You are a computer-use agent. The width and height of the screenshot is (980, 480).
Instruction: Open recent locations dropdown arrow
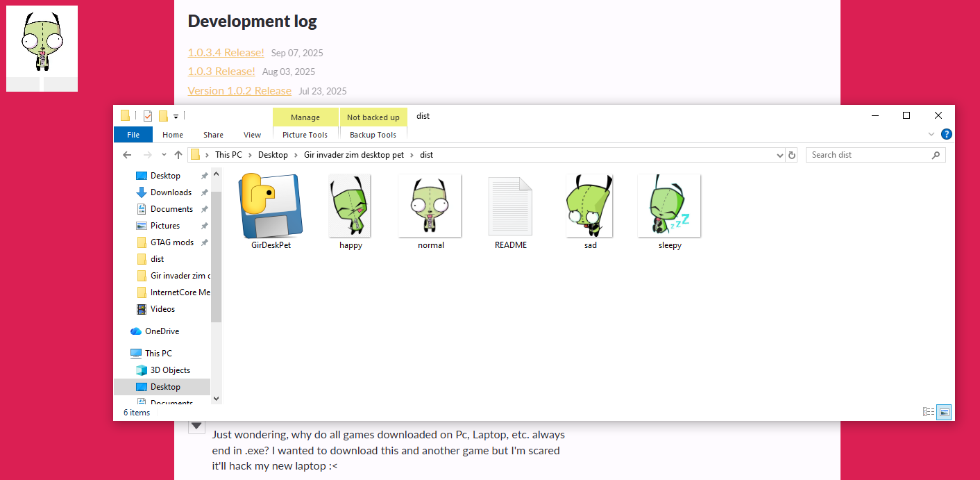tap(164, 155)
